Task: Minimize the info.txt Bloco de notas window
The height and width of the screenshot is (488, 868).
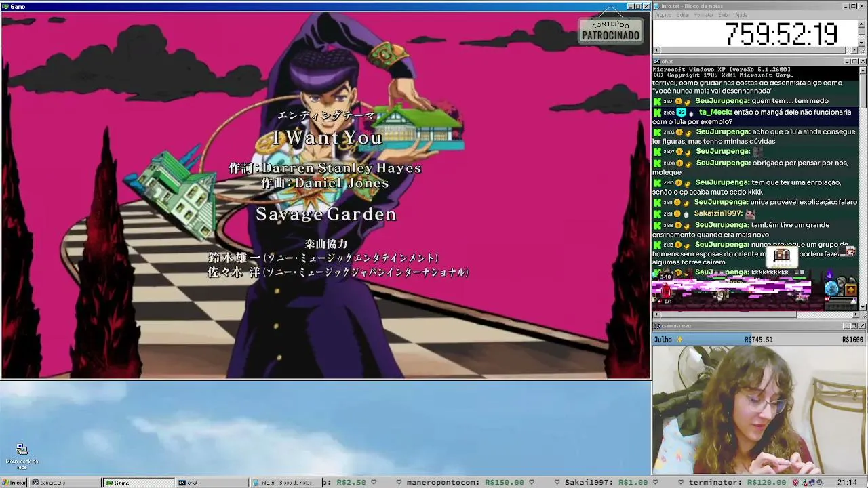Action: 847,7
